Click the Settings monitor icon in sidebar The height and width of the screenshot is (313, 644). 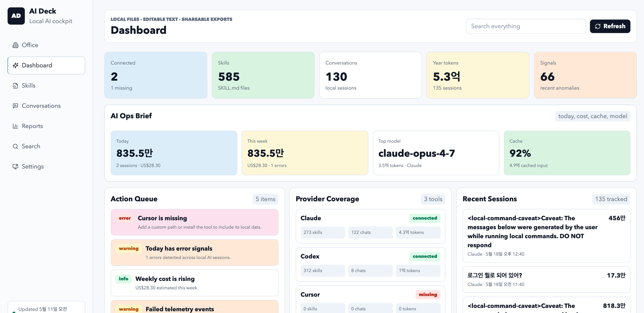click(x=15, y=167)
